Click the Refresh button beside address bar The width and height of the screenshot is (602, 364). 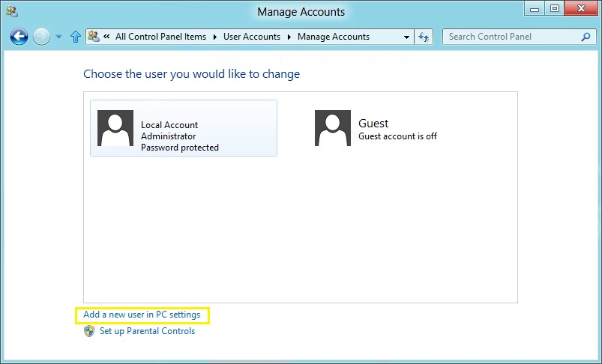coord(424,37)
